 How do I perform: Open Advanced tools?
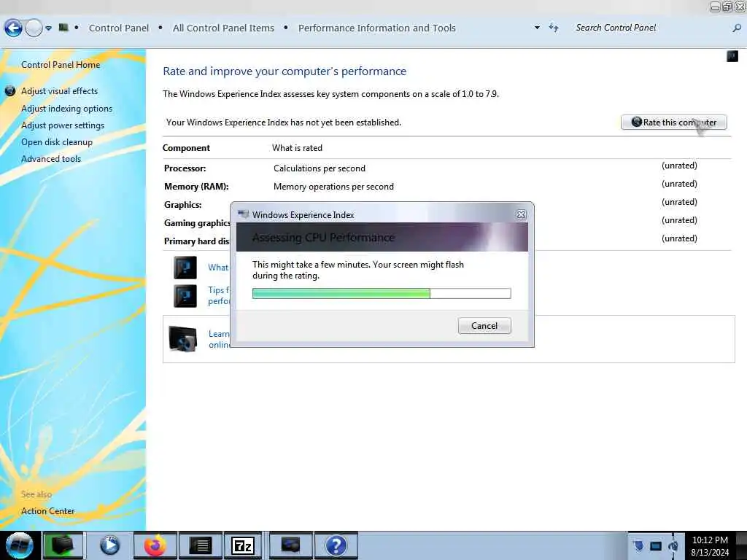point(51,159)
